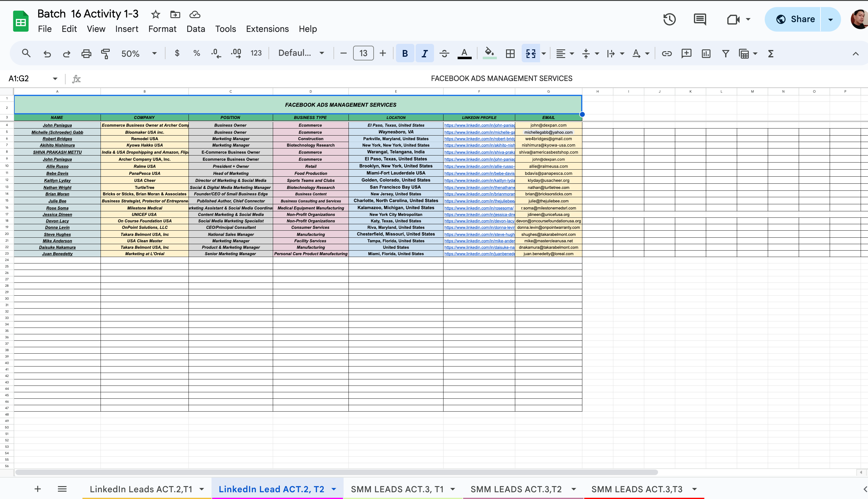
Task: Click the print icon
Action: pyautogui.click(x=86, y=53)
